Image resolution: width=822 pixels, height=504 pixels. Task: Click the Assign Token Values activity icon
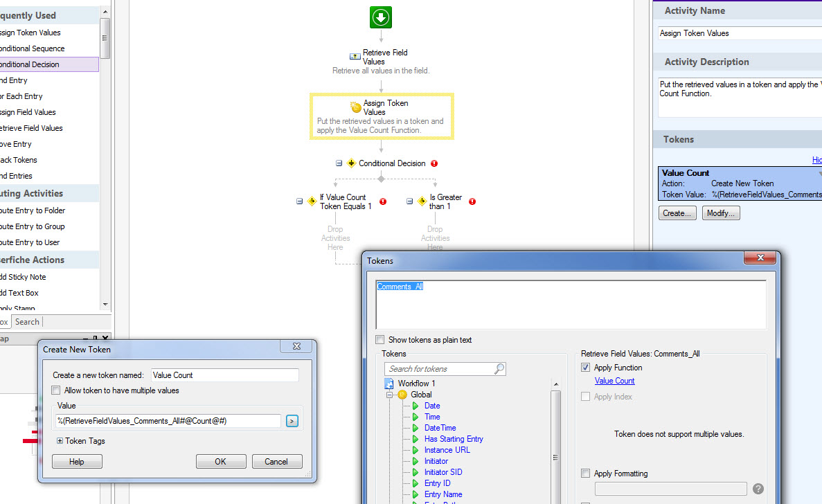pos(355,107)
